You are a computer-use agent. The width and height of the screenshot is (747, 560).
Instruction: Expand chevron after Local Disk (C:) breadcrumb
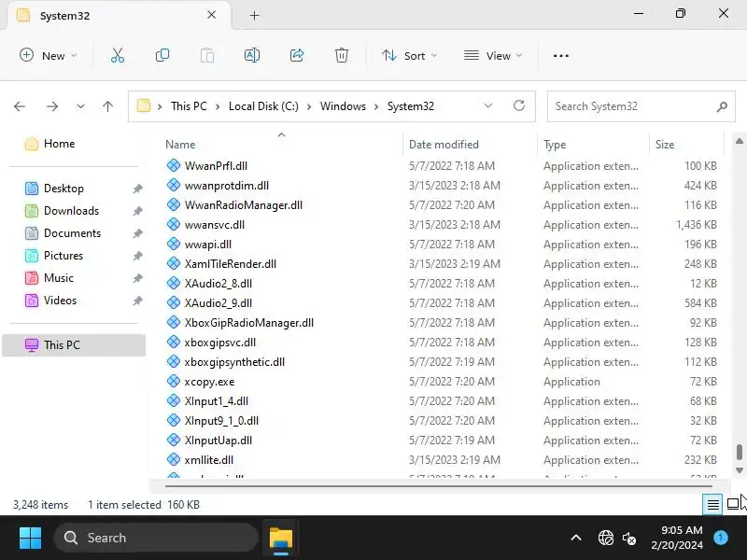click(309, 106)
